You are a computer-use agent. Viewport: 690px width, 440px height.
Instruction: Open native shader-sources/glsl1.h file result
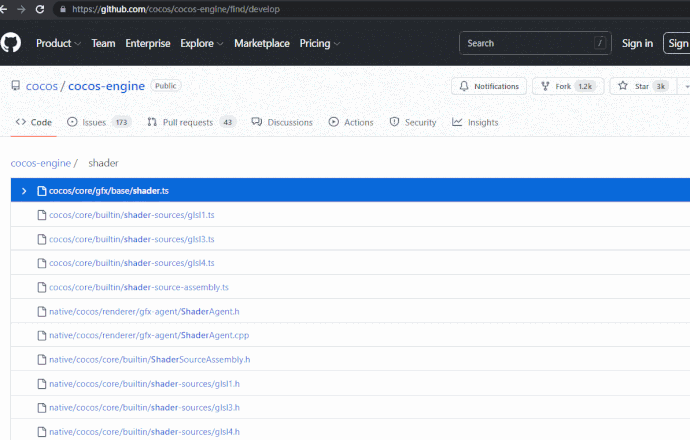tap(144, 384)
